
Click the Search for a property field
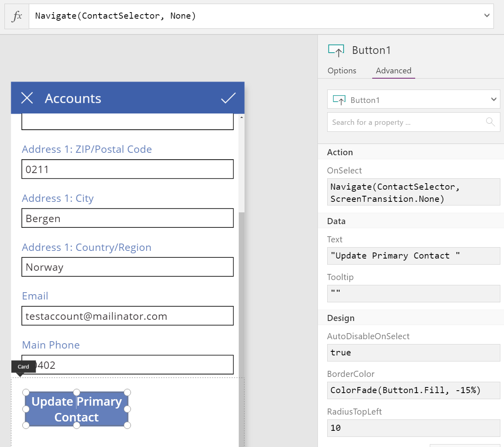[x=405, y=122]
